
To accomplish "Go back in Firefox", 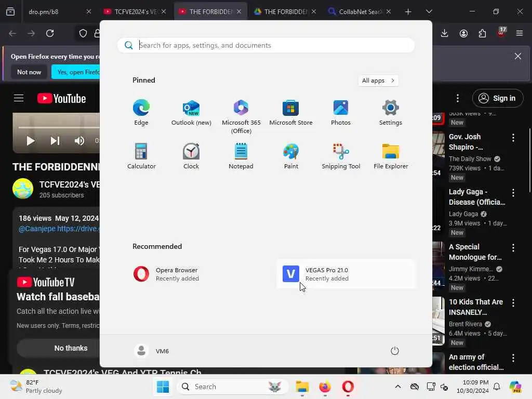I will (x=12, y=33).
